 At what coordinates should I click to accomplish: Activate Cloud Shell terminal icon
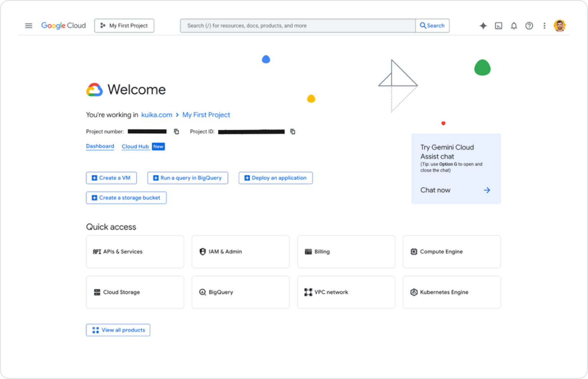point(499,26)
